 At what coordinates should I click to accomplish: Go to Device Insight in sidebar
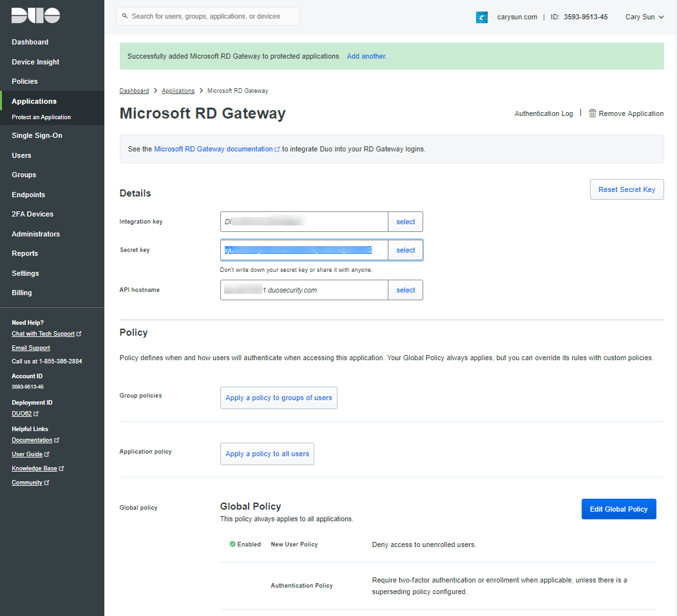pyautogui.click(x=35, y=62)
